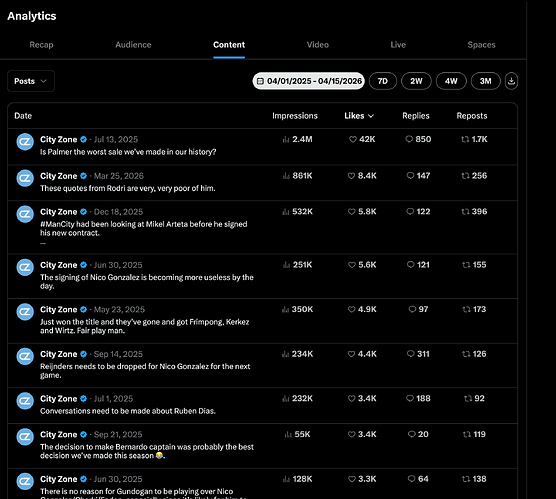The height and width of the screenshot is (499, 556).
Task: Click the 234K impressions value
Action: (x=302, y=354)
